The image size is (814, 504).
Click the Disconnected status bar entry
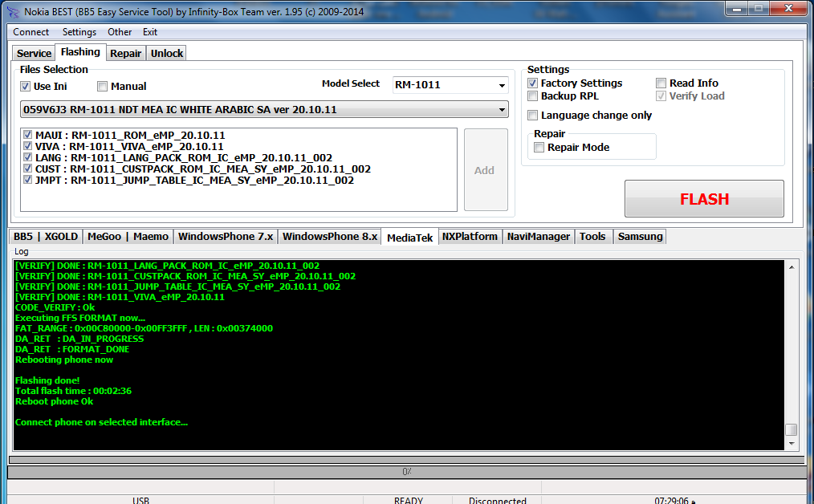[498, 500]
